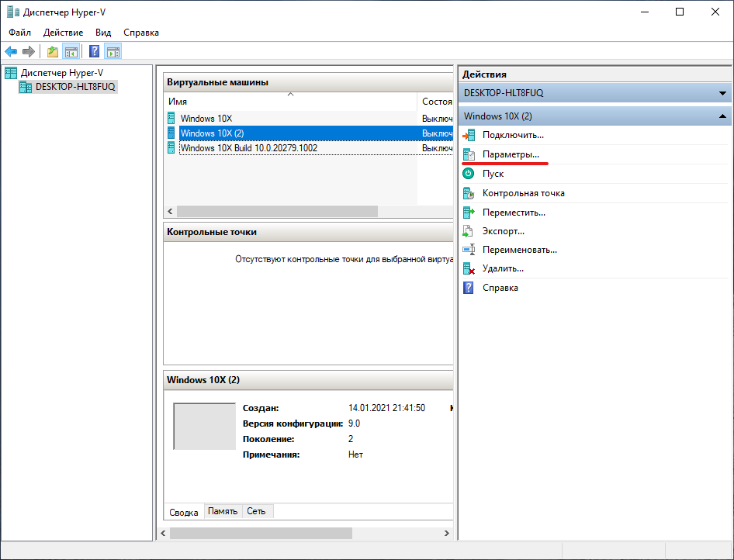Start the VM with Пуск
734x560 pixels.
493,174
